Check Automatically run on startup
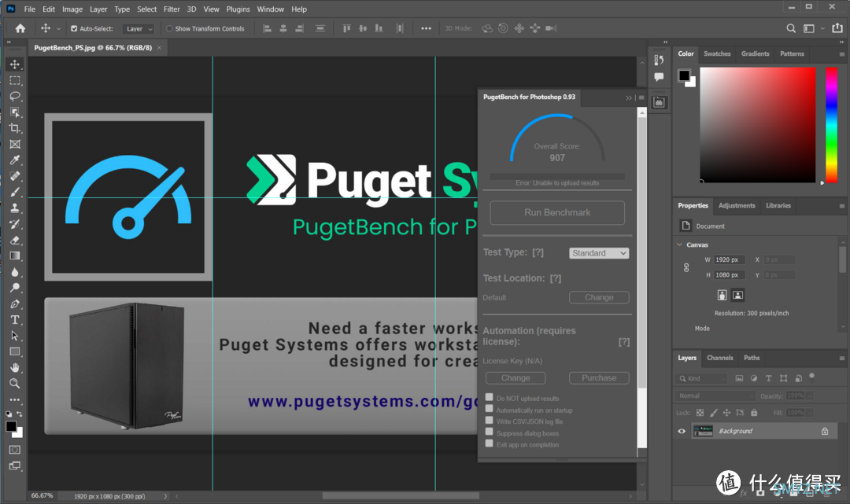Image resolution: width=850 pixels, height=504 pixels. (x=489, y=409)
